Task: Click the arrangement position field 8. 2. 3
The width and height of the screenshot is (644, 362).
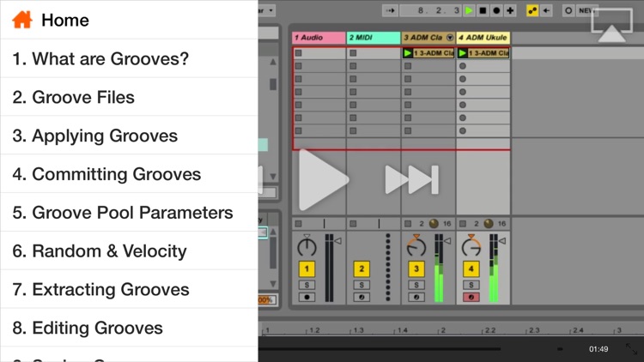Action: pos(431,10)
